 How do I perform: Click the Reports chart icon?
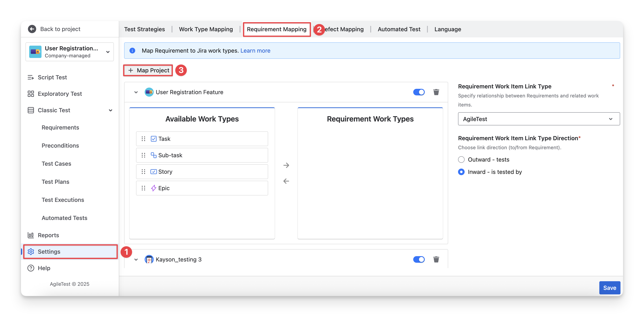(31, 235)
